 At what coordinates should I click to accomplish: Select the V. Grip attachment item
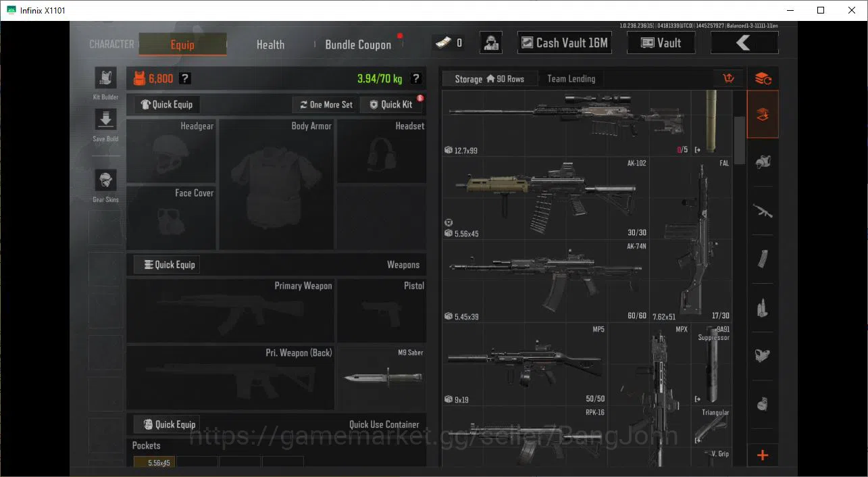[x=712, y=457]
